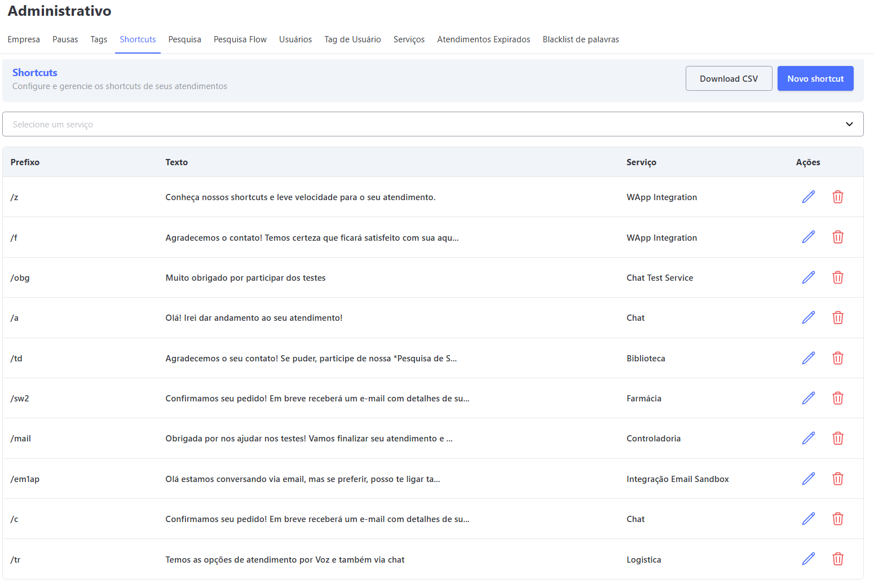Edit the /f shortcut with the pencil icon
Image resolution: width=874 pixels, height=588 pixels.
pos(809,237)
